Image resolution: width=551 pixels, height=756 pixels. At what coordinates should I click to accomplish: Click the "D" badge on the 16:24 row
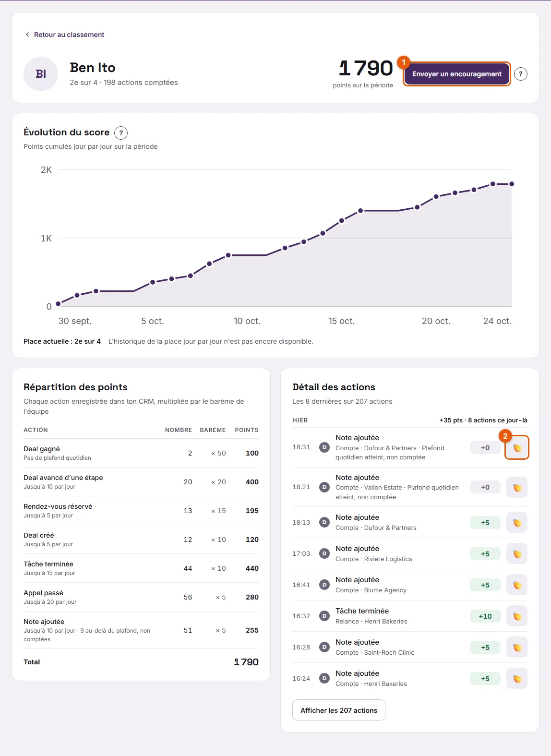(324, 678)
